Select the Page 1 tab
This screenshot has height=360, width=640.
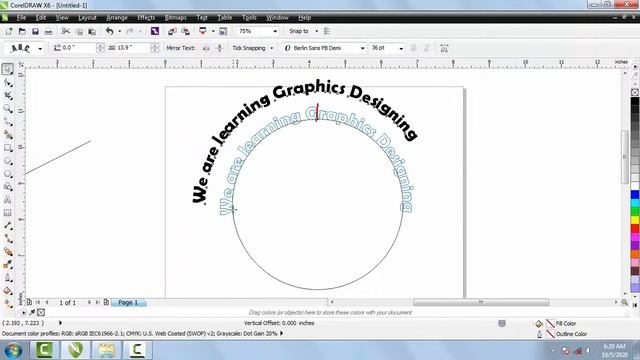128,302
